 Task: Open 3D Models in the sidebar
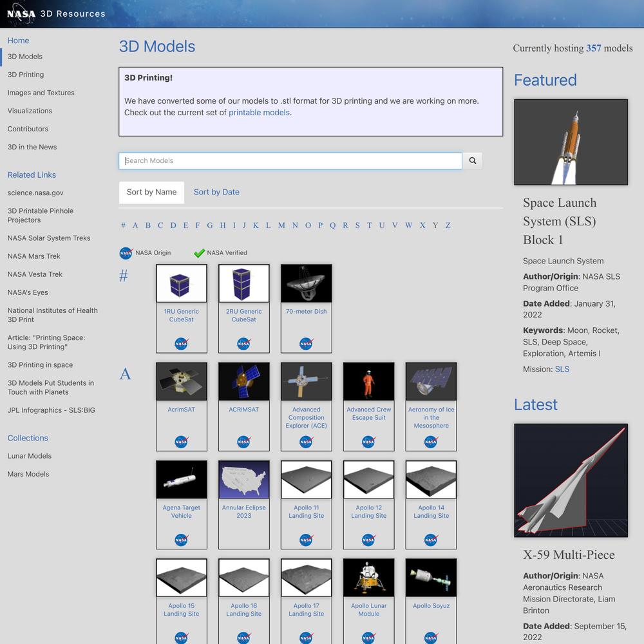point(24,57)
